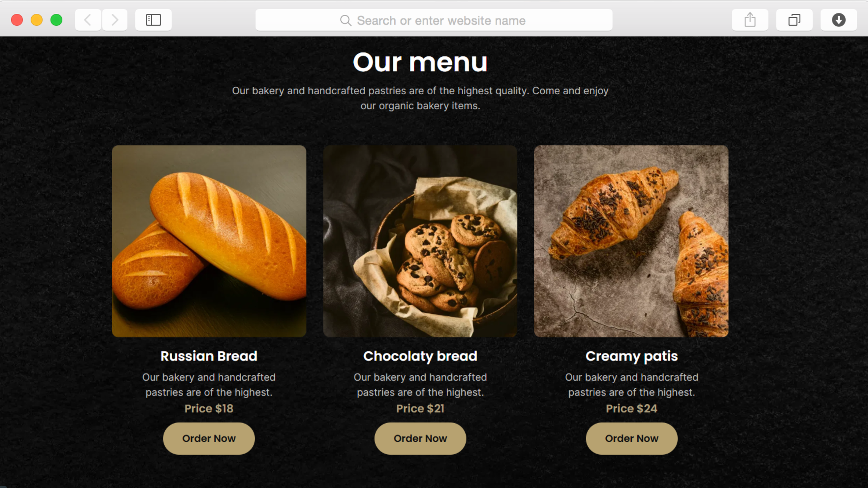Click the Our menu heading
Viewport: 868px width, 488px height.
(420, 62)
